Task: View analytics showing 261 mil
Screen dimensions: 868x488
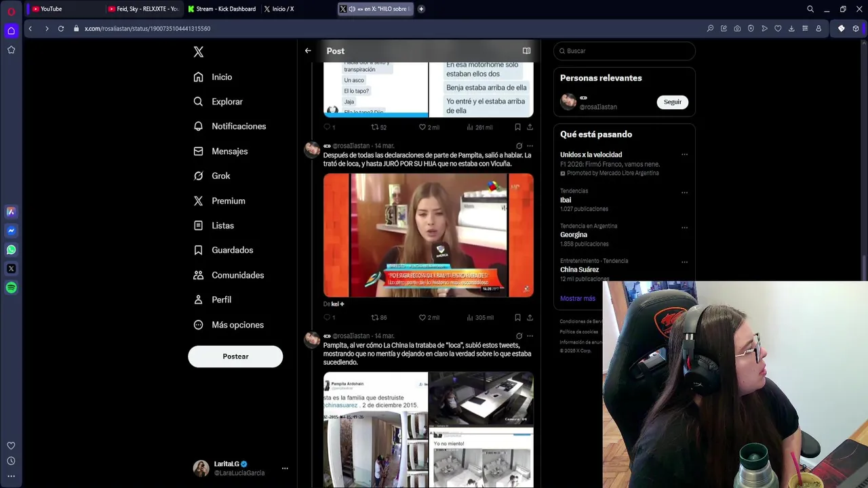Action: (479, 127)
